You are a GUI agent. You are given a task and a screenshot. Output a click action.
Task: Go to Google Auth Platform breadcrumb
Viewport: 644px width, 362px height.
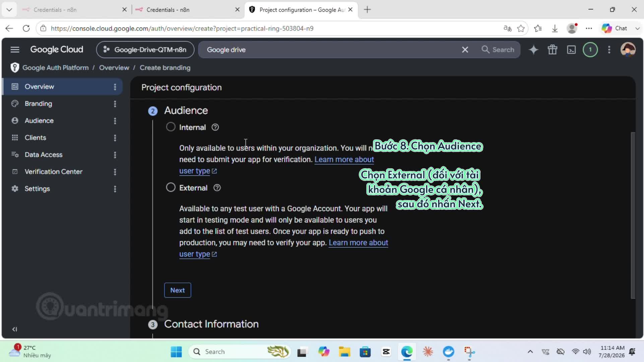tap(55, 68)
